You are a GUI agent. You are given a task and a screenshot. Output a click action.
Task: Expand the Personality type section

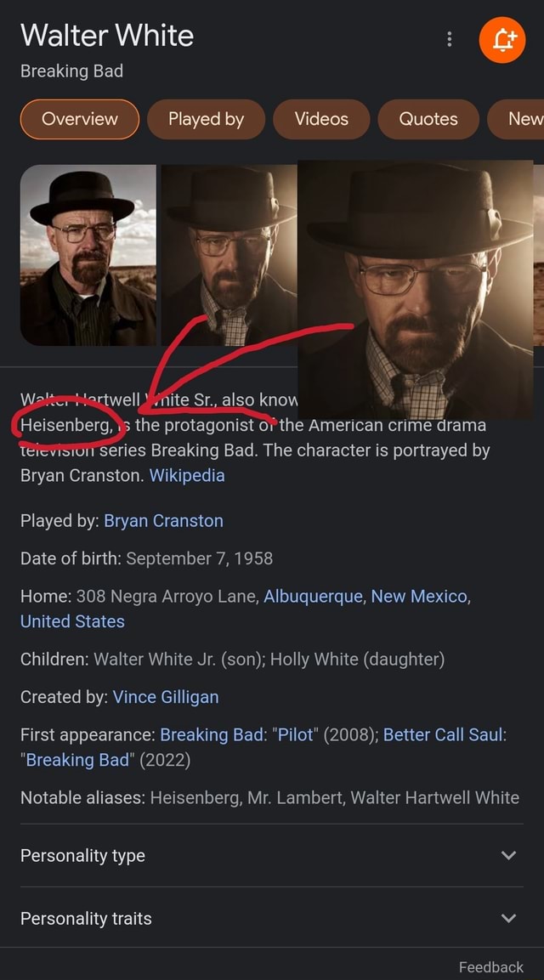tap(271, 855)
